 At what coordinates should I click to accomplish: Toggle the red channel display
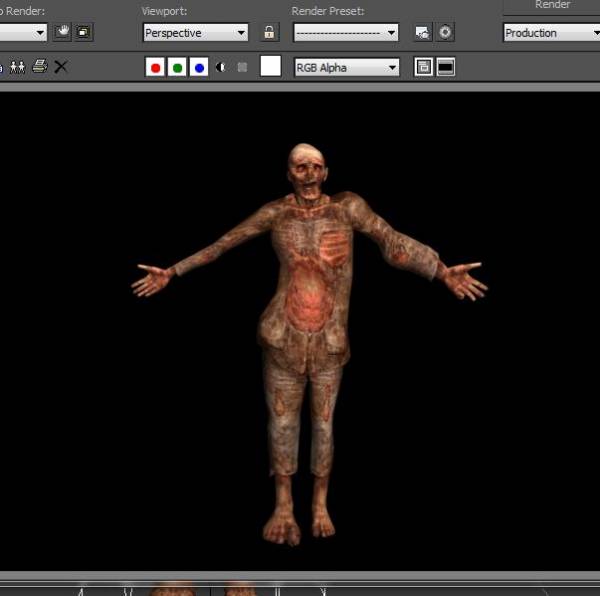(x=155, y=67)
